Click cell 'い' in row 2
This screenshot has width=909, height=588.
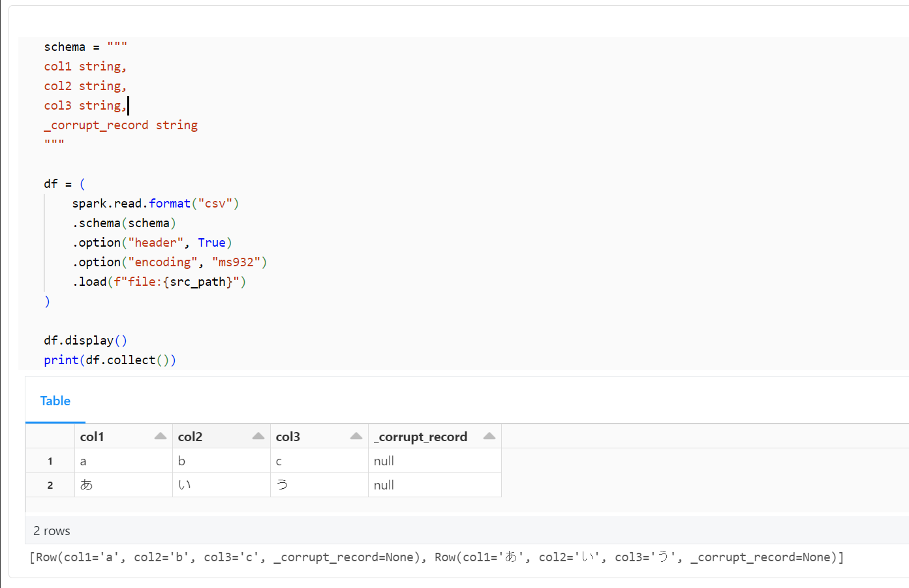coord(221,485)
